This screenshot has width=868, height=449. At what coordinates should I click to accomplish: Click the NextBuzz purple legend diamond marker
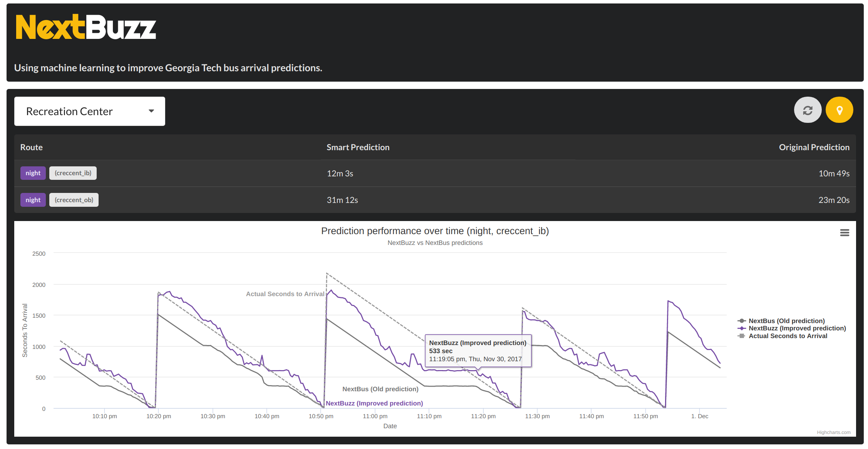(x=741, y=328)
